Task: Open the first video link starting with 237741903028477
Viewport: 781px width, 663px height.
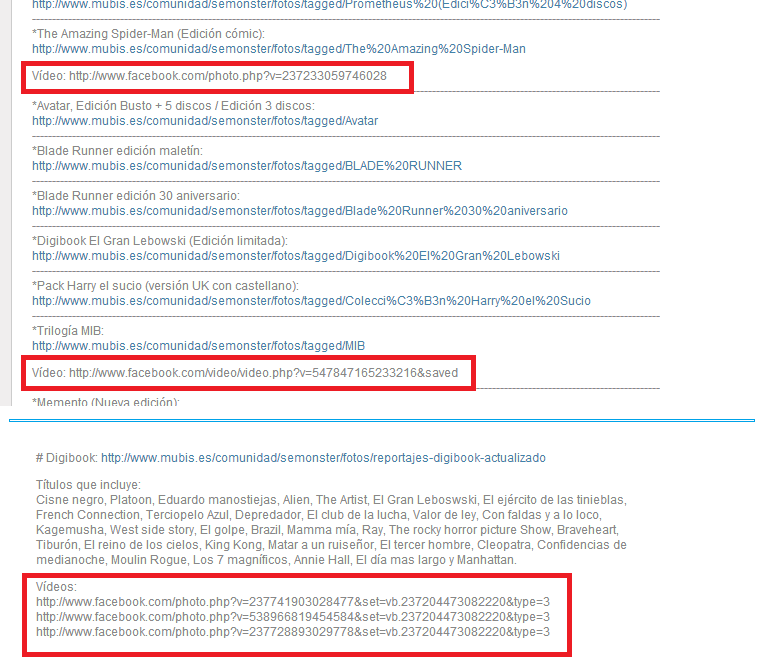Action: [292, 603]
